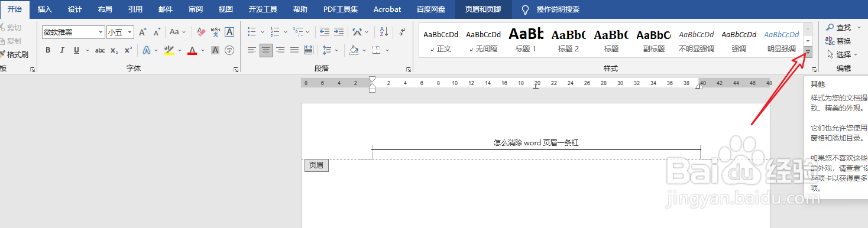Toggle underline formatting
868x228 pixels.
tap(76, 50)
